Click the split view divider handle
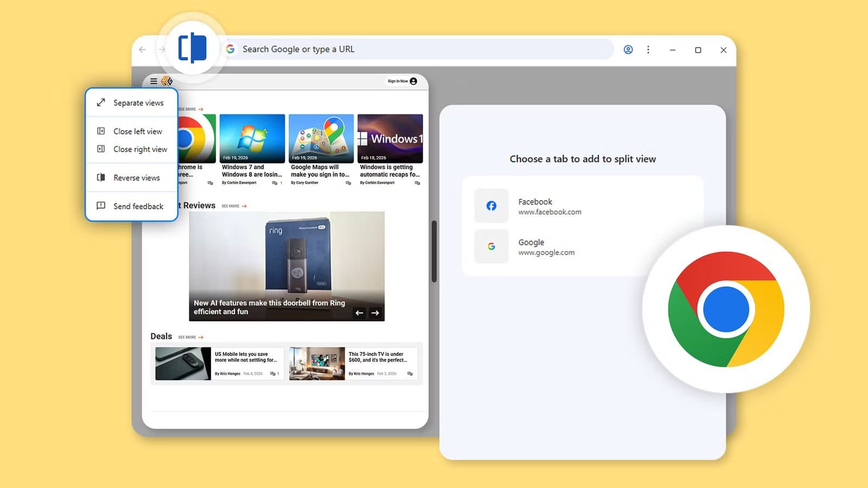Image resolution: width=868 pixels, height=488 pixels. pos(434,249)
